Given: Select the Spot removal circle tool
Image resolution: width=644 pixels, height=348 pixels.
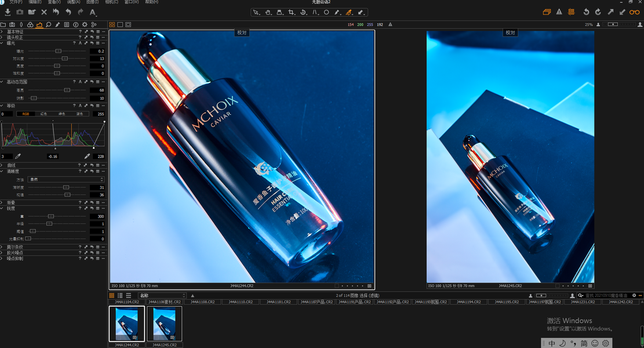Looking at the screenshot, I should 326,12.
